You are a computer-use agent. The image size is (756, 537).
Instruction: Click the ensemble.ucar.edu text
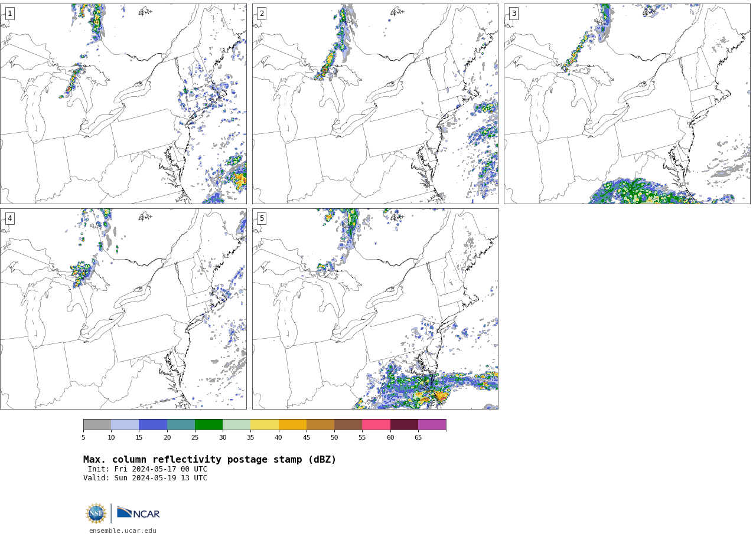(x=123, y=531)
